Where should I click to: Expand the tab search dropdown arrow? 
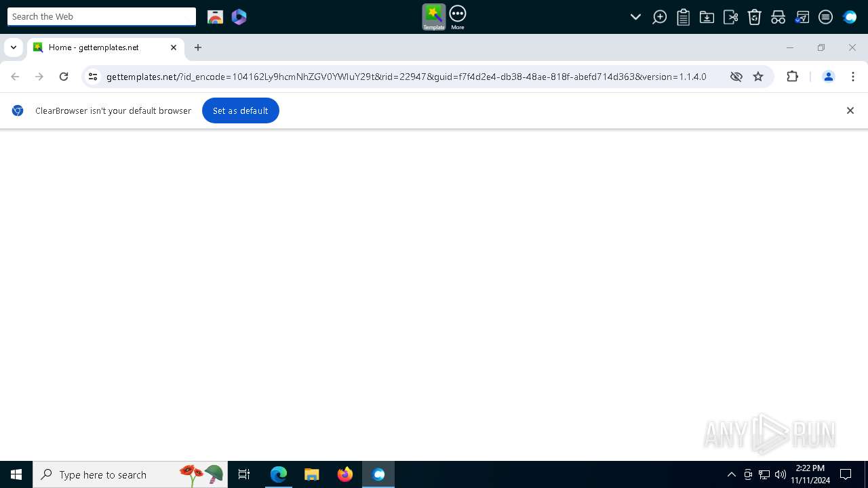pos(14,47)
